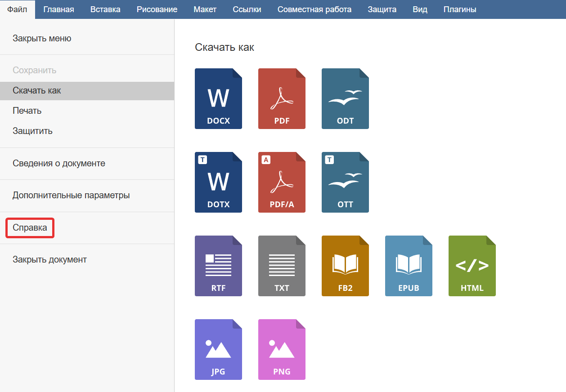Choose the PNG image format

282,349
